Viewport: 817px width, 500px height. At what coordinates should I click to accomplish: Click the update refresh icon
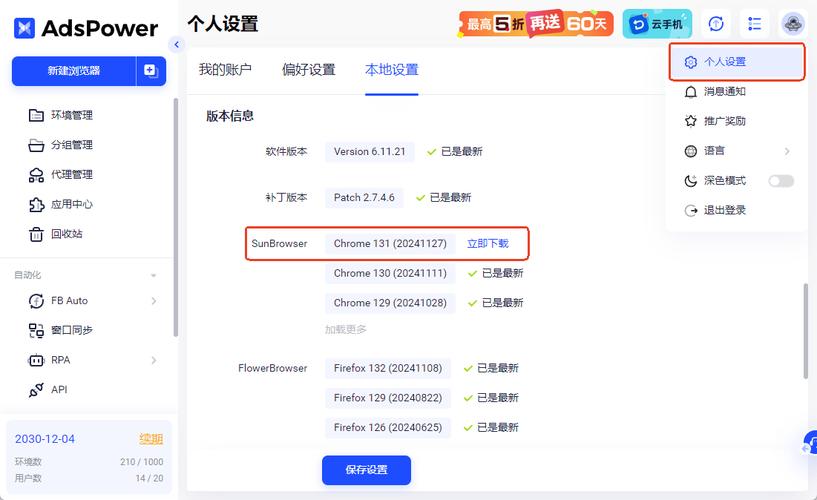(x=716, y=23)
